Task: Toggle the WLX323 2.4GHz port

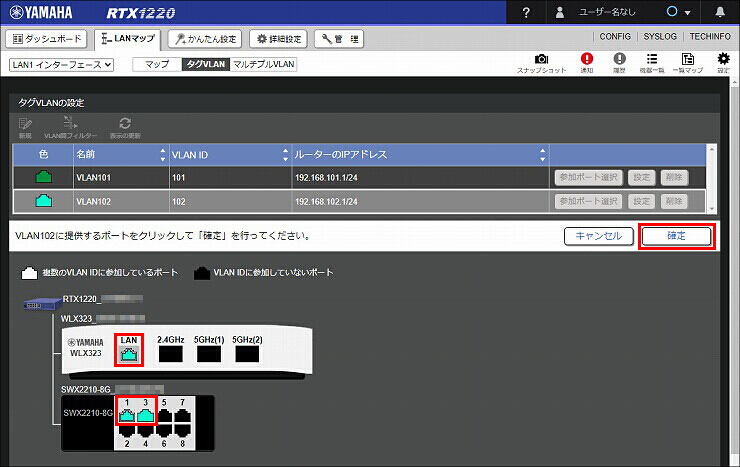Action: pyautogui.click(x=170, y=354)
